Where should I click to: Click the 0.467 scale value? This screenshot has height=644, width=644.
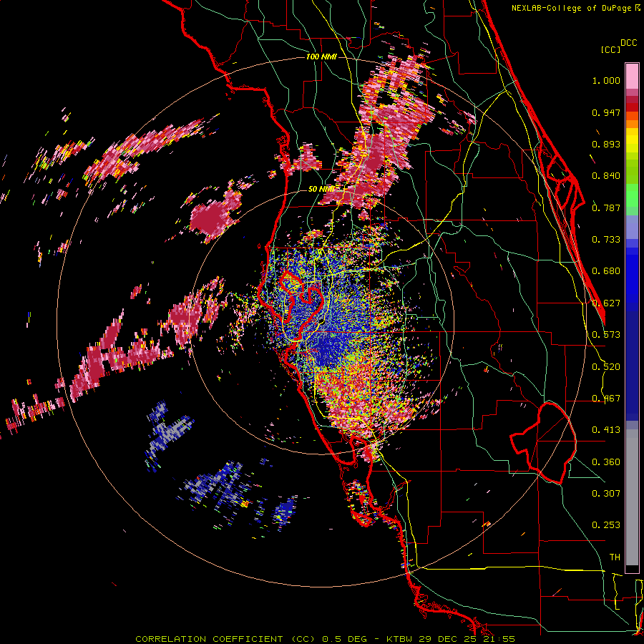pyautogui.click(x=606, y=399)
